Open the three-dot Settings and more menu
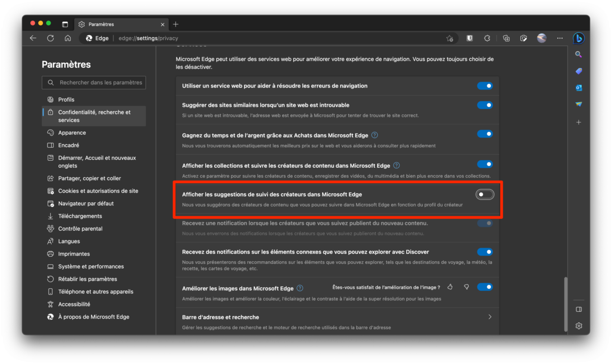Image resolution: width=612 pixels, height=364 pixels. click(560, 38)
